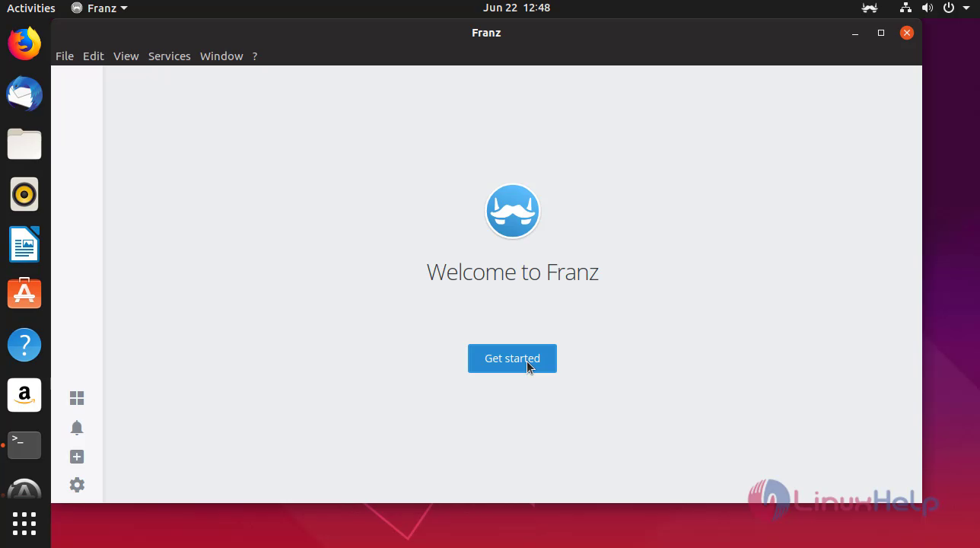This screenshot has height=548, width=980.
Task: Show Applications grid in the dock
Action: [x=24, y=524]
